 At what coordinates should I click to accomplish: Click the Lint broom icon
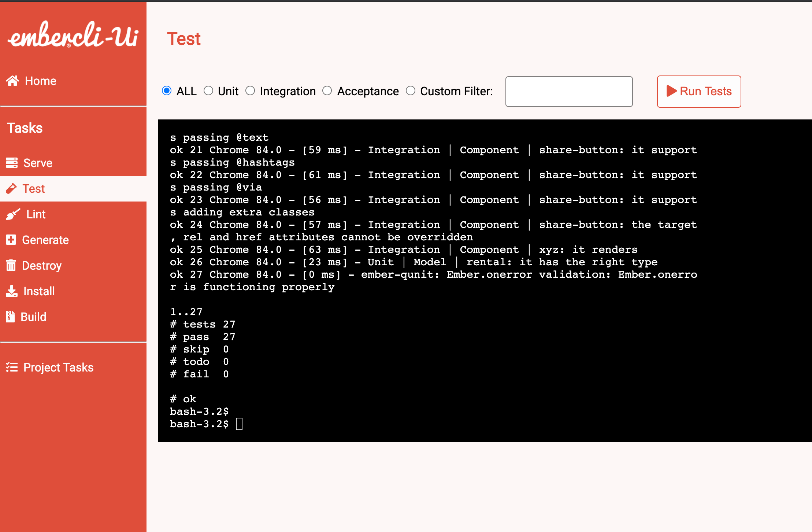(x=13, y=214)
